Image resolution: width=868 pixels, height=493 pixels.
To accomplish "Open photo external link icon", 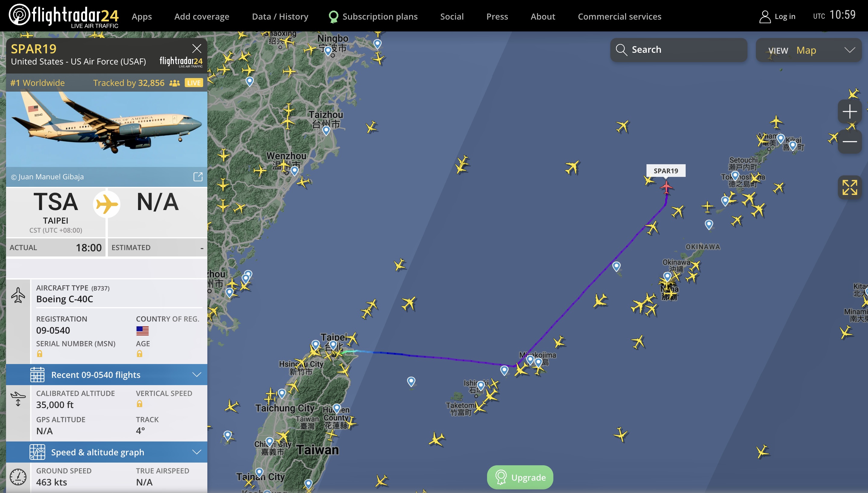I will click(x=198, y=176).
